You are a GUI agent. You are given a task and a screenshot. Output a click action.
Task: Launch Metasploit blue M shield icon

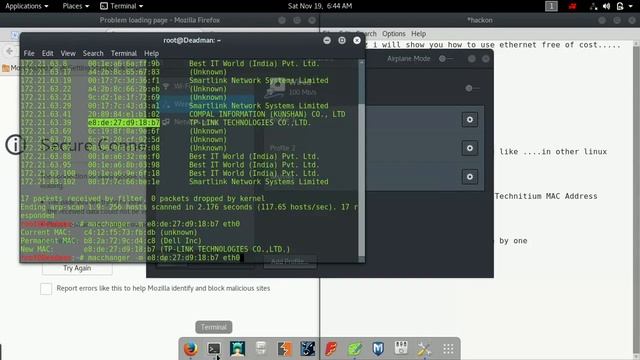click(x=378, y=349)
